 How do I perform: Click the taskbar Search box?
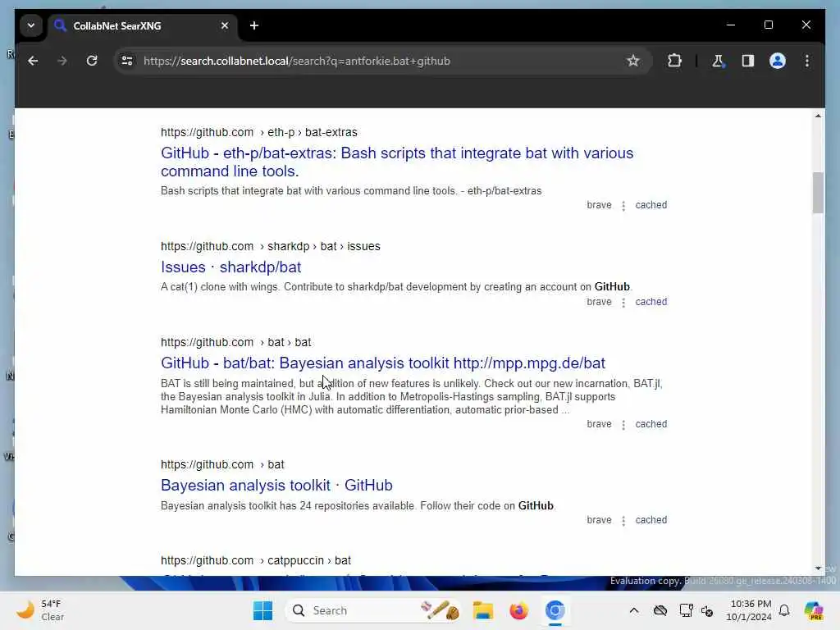373,610
